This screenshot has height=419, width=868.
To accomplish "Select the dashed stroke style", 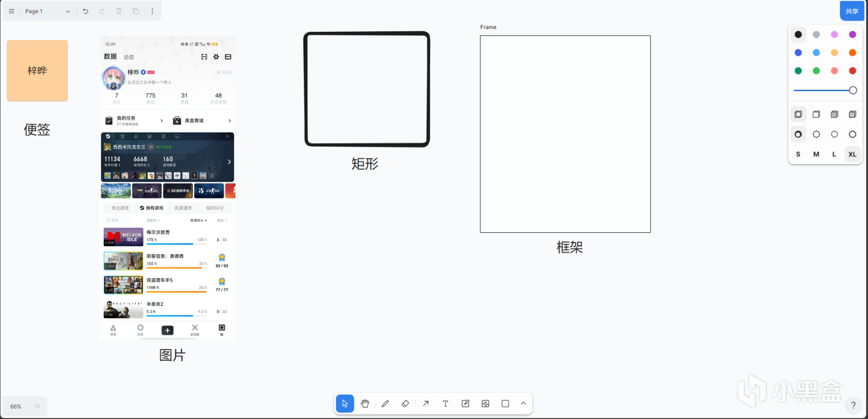I will 816,134.
